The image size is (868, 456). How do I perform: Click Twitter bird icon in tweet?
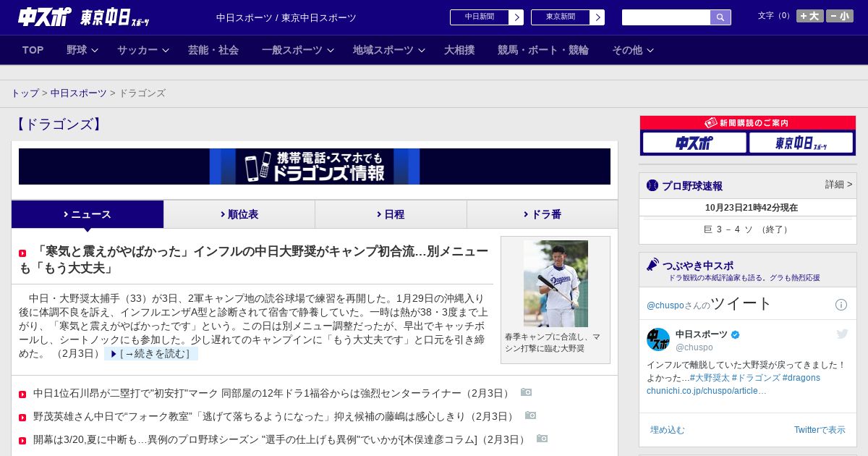click(842, 334)
